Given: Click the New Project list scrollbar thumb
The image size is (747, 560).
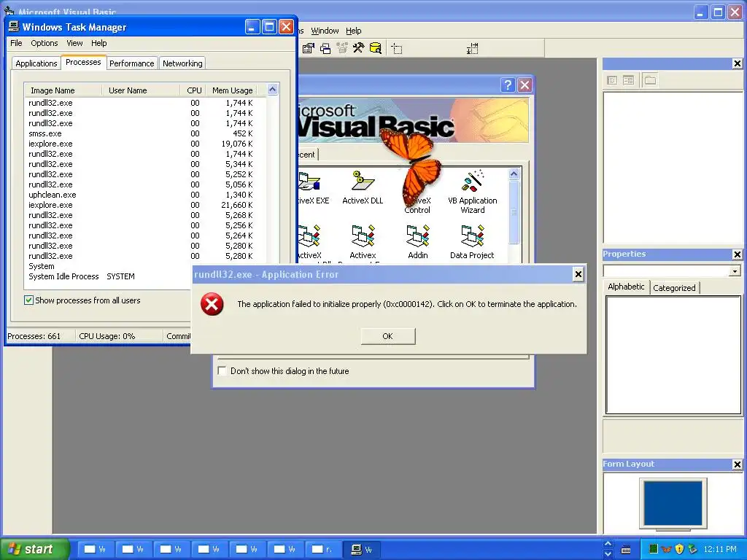Looking at the screenshot, I should (514, 212).
